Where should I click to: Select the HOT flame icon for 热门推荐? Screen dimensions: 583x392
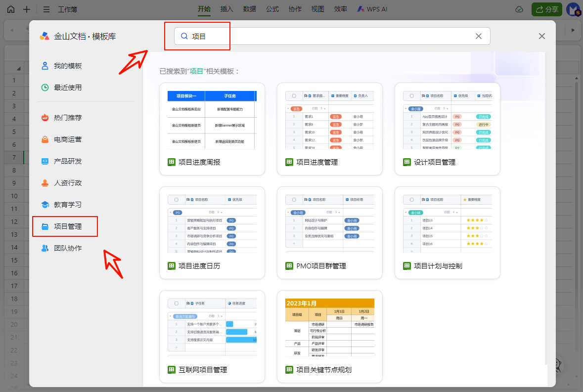45,118
